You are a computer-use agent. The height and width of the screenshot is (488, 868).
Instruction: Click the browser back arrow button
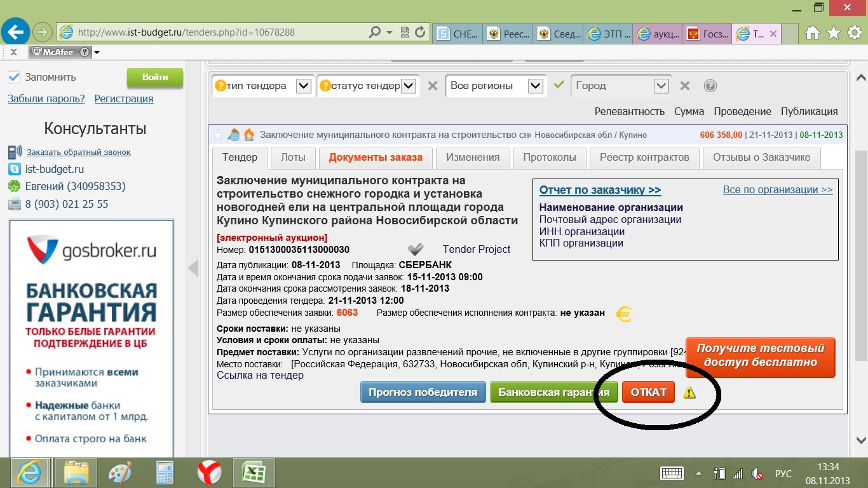(15, 31)
